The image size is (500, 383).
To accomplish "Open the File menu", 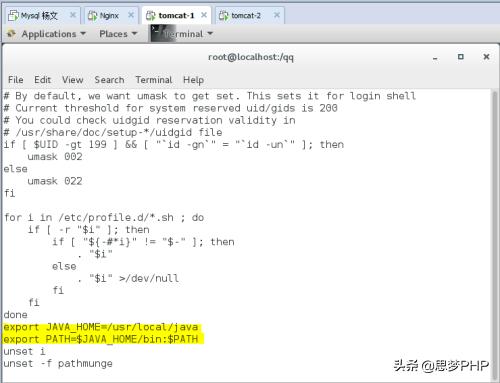I will click(16, 80).
